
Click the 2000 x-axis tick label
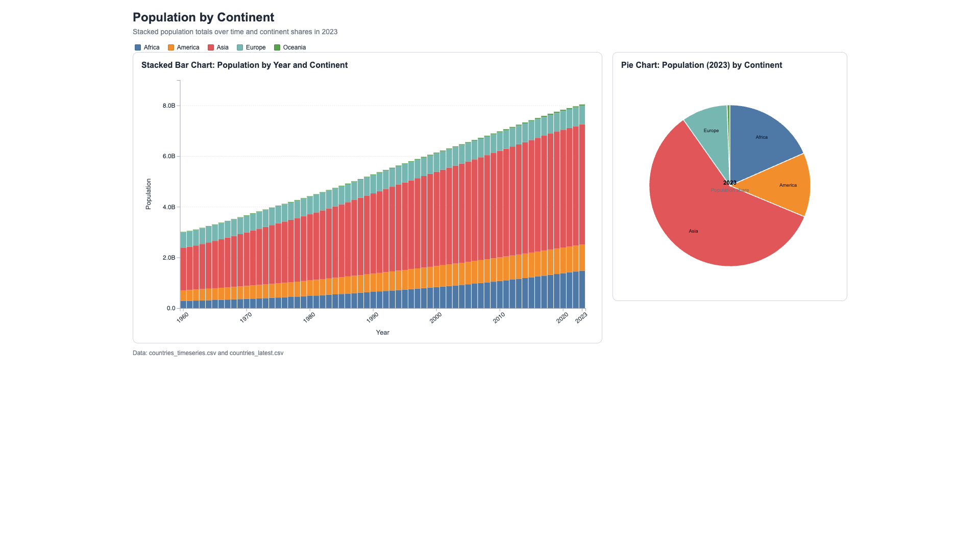(436, 317)
